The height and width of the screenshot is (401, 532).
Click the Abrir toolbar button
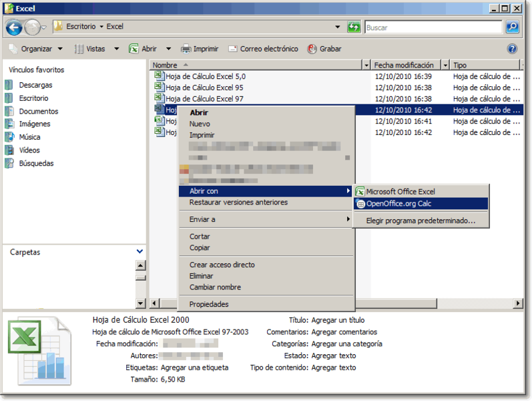coord(143,49)
